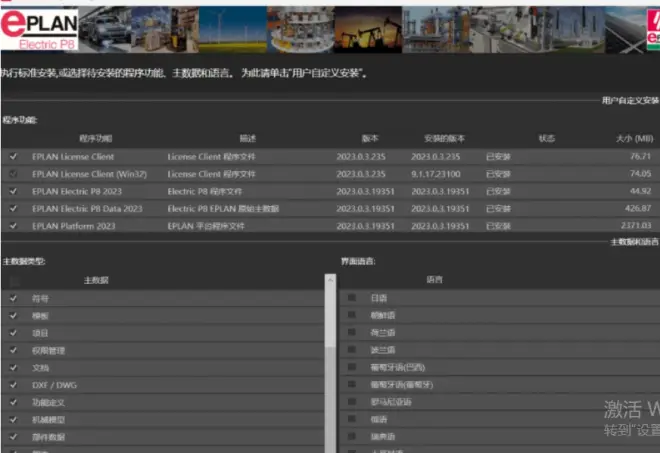
Task: Click the 版本 column header
Action: pyautogui.click(x=370, y=139)
